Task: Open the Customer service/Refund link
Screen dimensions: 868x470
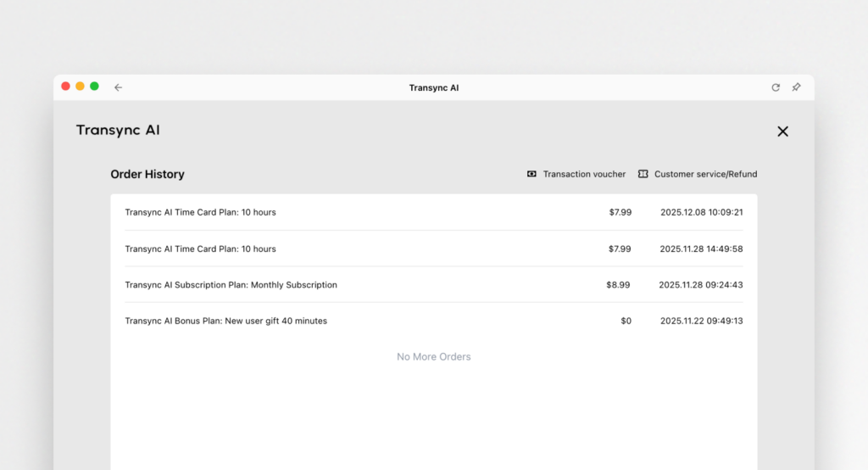Action: point(705,174)
